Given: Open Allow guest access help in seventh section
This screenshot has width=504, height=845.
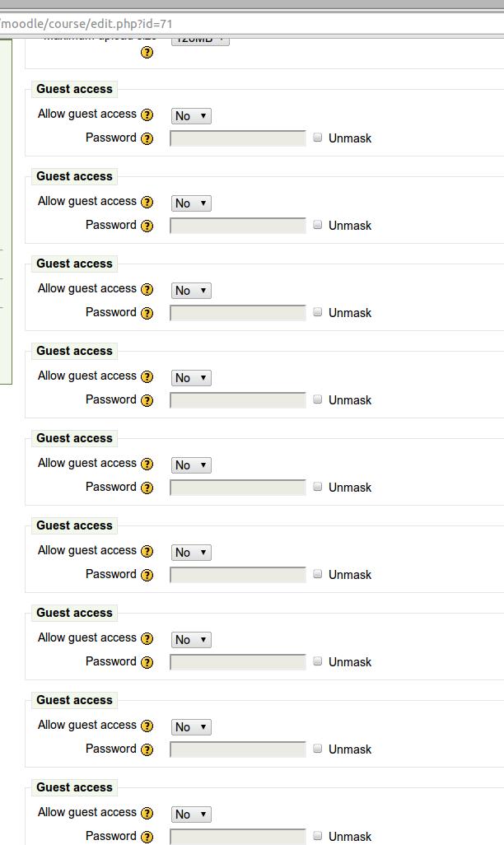Looking at the screenshot, I should (x=147, y=638).
